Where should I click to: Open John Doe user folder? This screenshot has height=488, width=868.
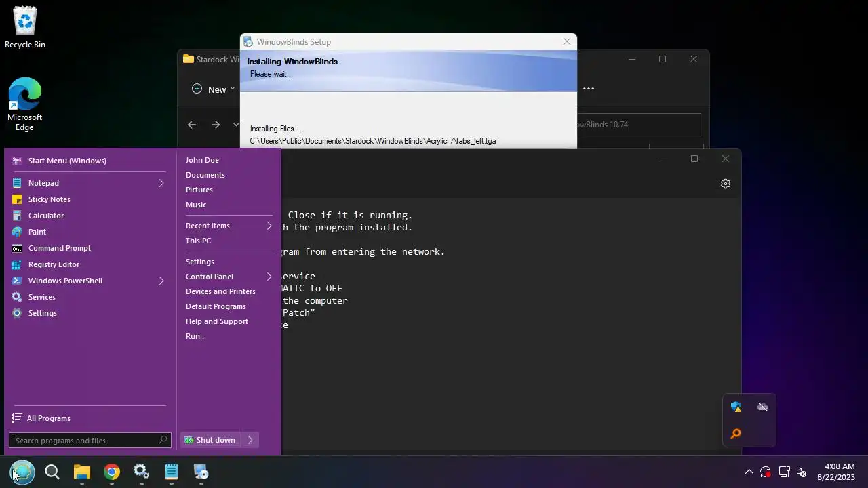pyautogui.click(x=202, y=160)
